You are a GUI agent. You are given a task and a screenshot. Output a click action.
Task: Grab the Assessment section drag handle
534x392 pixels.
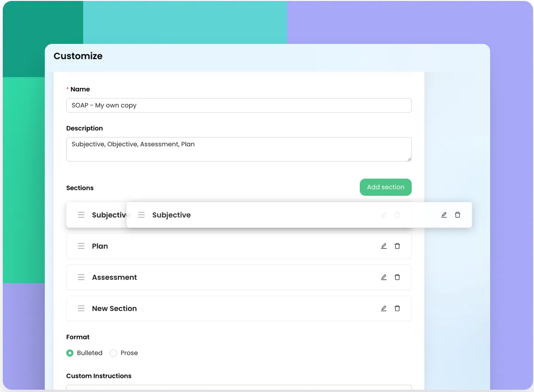[x=81, y=277]
